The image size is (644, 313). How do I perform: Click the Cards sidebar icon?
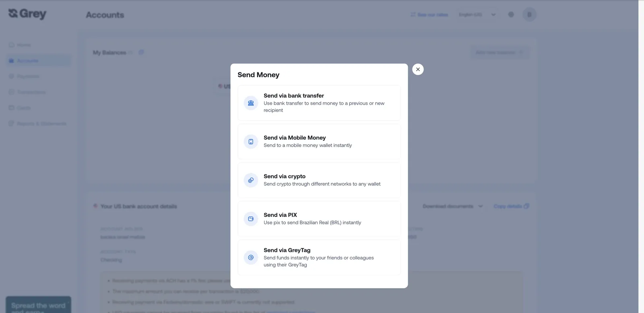pyautogui.click(x=11, y=108)
